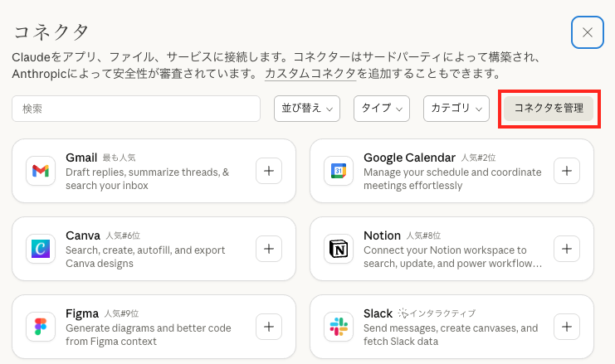Add the Google Calendar connector
This screenshot has height=364, width=615.
point(566,171)
